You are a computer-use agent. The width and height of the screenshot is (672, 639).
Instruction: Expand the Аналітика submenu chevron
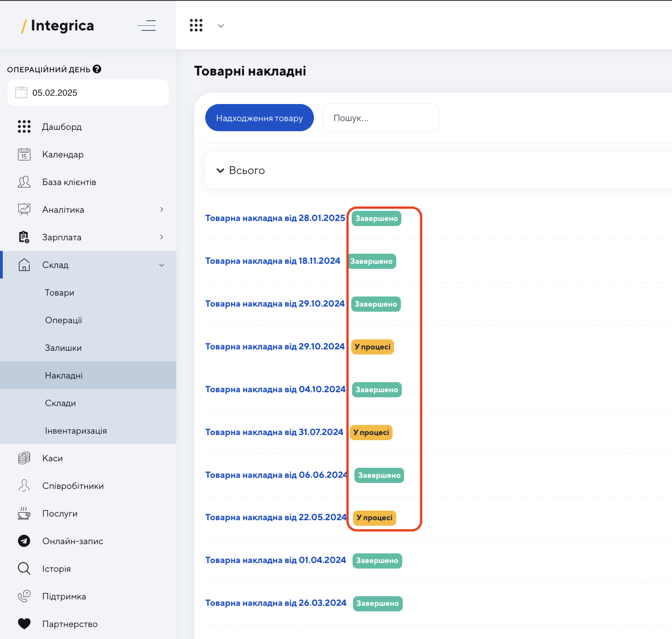pyautogui.click(x=162, y=209)
